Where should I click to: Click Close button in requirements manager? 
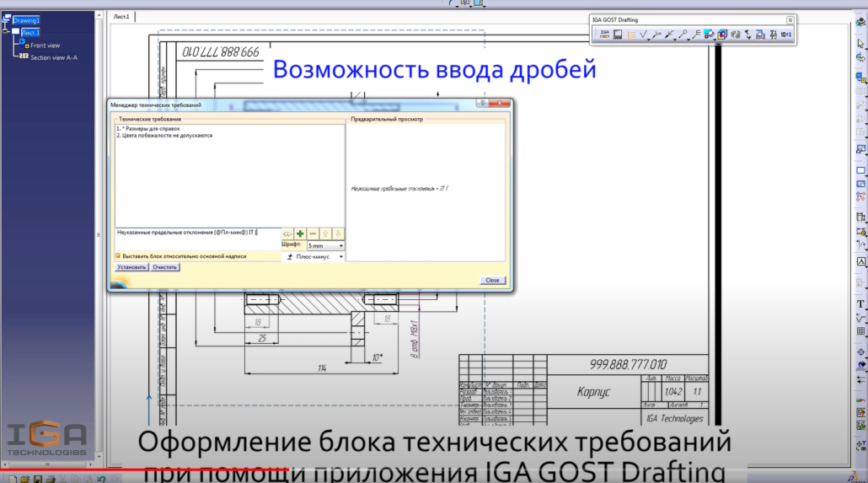(x=492, y=280)
